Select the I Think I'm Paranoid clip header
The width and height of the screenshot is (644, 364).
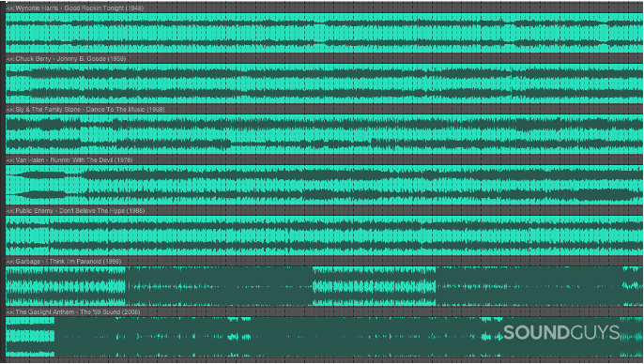click(x=325, y=262)
